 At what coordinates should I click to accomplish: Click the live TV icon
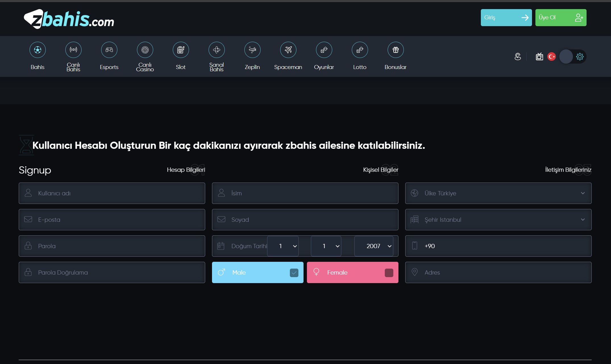[539, 57]
